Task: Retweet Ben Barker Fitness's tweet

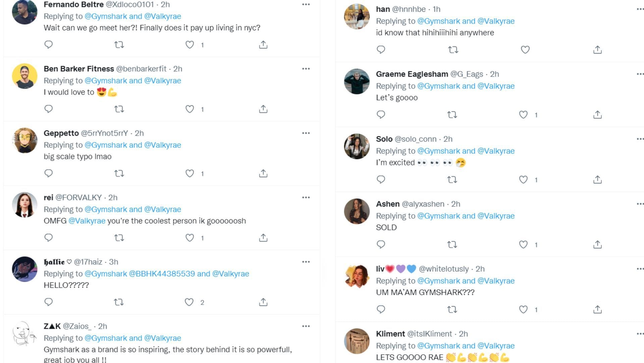Action: click(x=119, y=109)
